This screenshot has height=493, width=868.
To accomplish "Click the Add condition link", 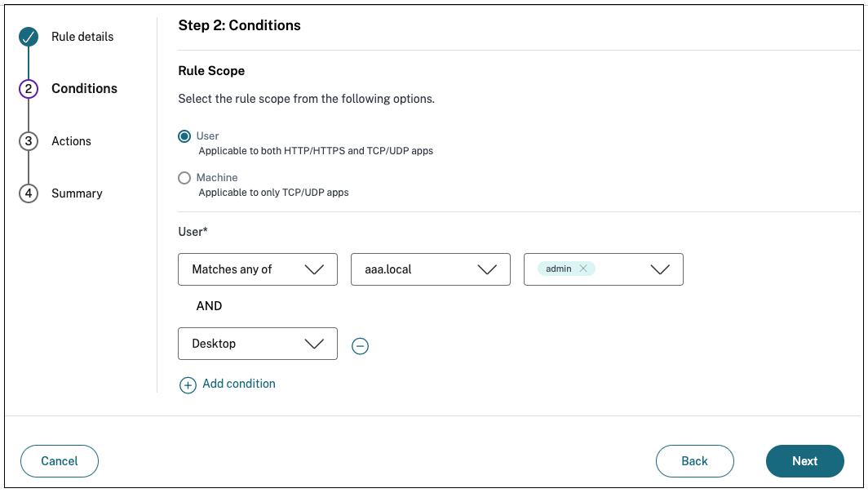I will tap(239, 384).
